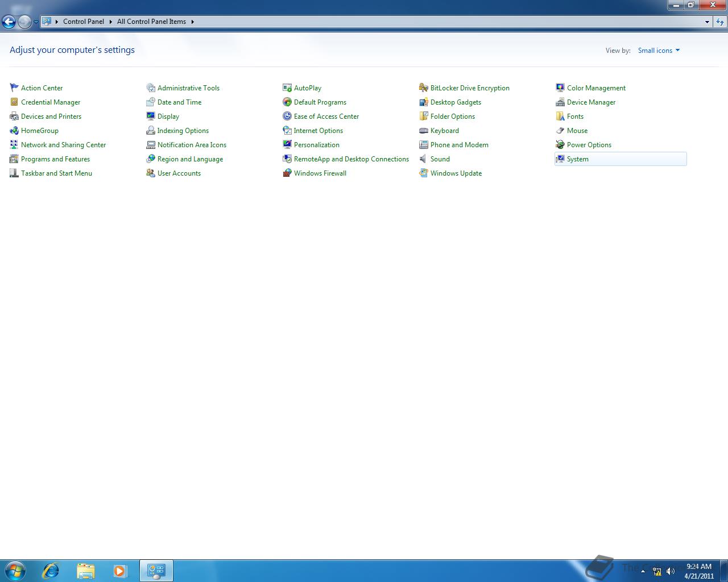Open the Power Options icon
728x582 pixels.
click(560, 144)
